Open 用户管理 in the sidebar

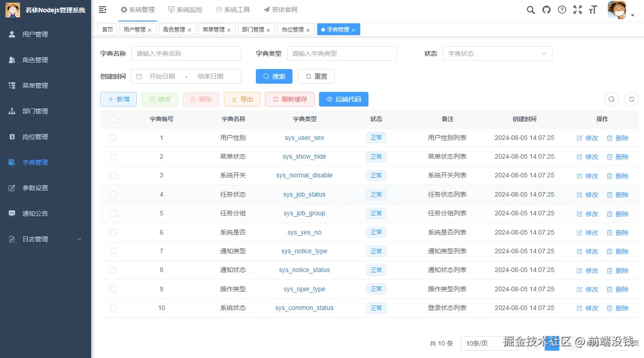[x=45, y=34]
